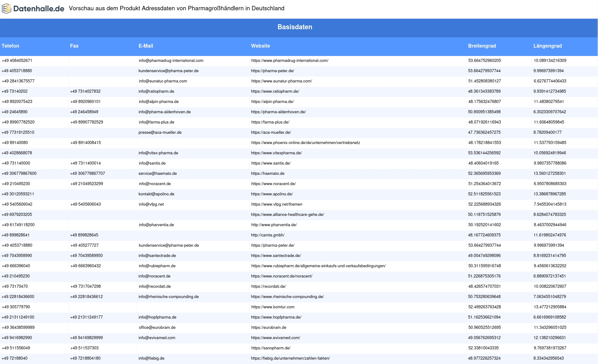The image size is (598, 364).
Task: Click the Längengrad column header
Action: pos(548,46)
